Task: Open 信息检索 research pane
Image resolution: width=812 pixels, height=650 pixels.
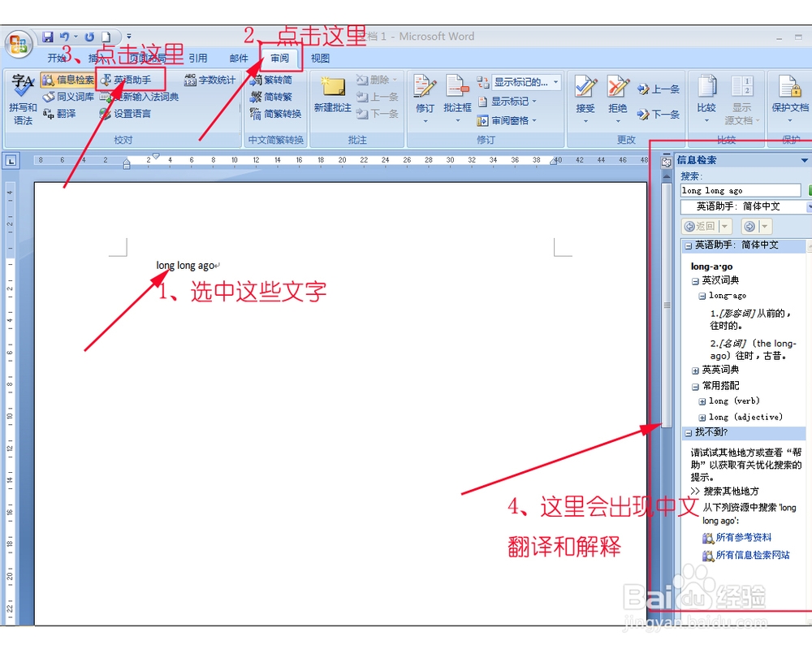Action: (x=68, y=80)
